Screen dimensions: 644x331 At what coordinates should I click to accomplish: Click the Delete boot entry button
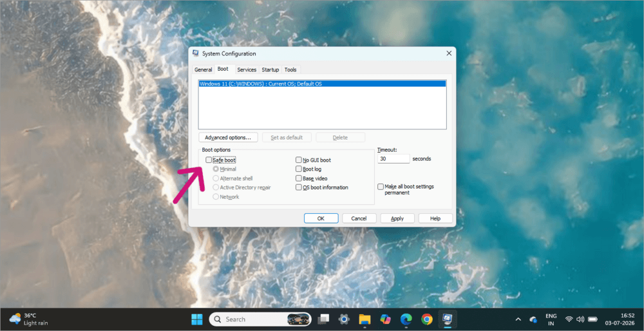point(340,138)
